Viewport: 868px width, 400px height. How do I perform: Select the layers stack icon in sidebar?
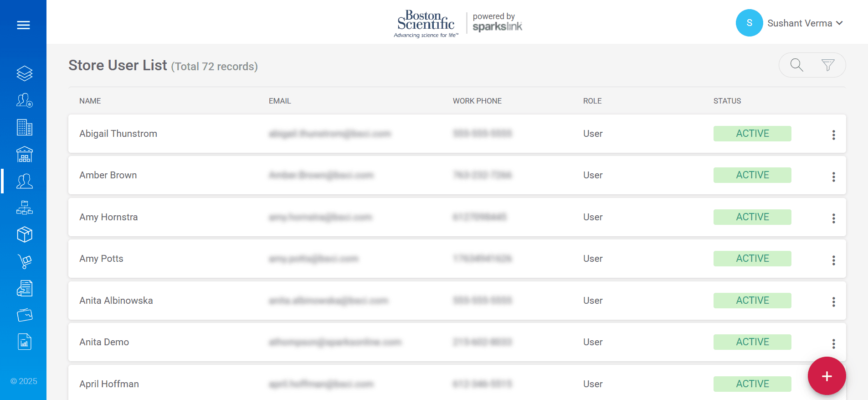click(x=24, y=73)
